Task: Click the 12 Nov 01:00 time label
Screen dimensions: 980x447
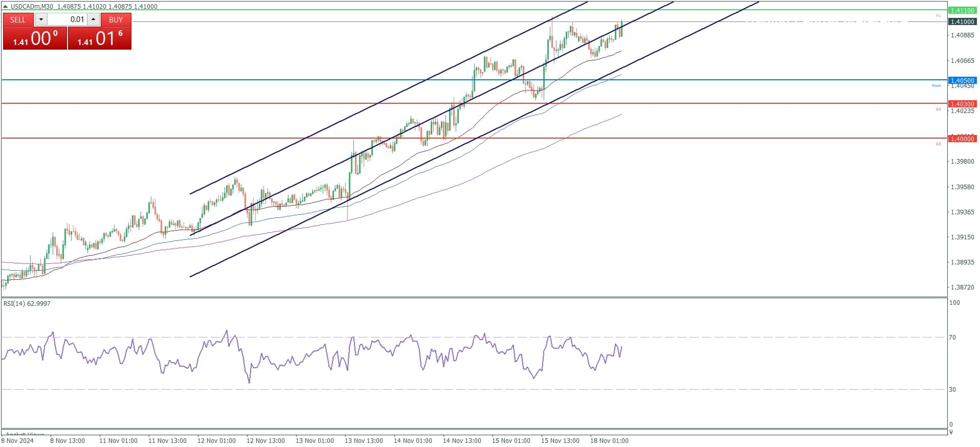Action: (216, 440)
